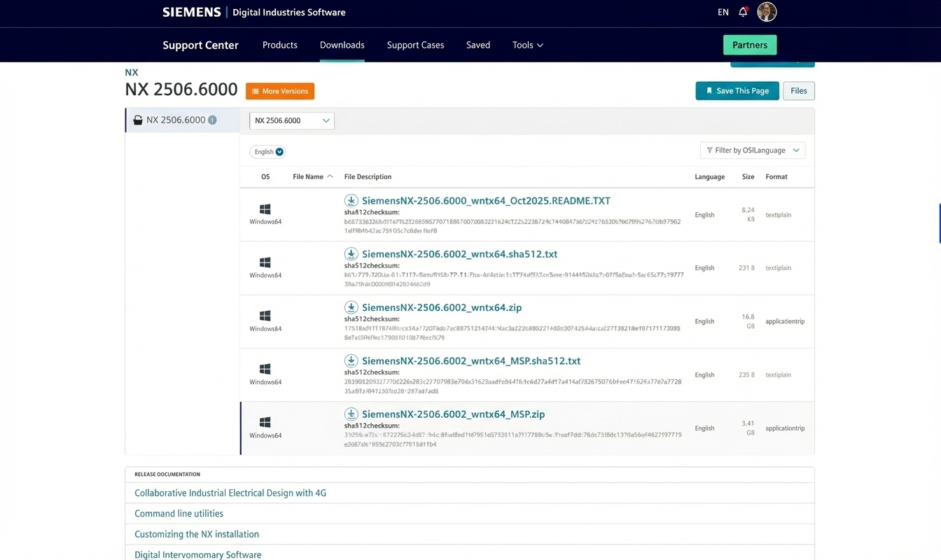Screen dimensions: 941x560
Task: Go to the Downloads tab
Action: tap(342, 45)
